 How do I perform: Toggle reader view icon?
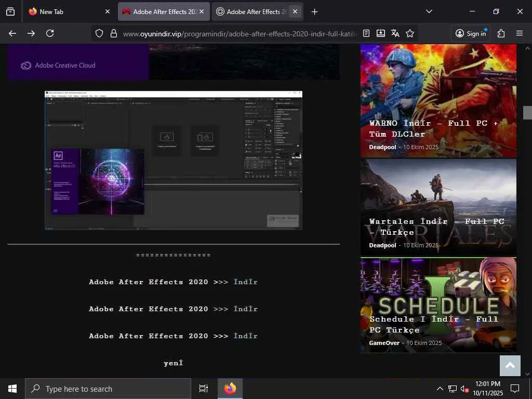pos(366,33)
